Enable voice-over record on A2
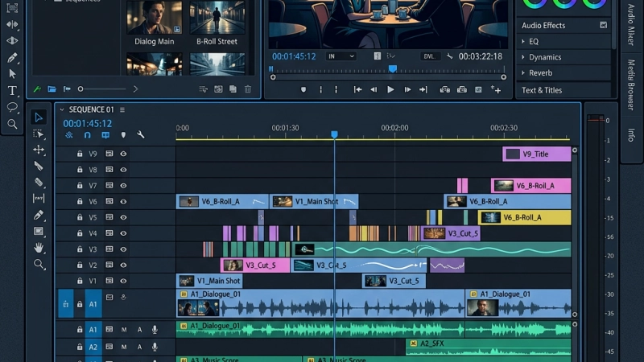644x362 pixels. (x=155, y=348)
